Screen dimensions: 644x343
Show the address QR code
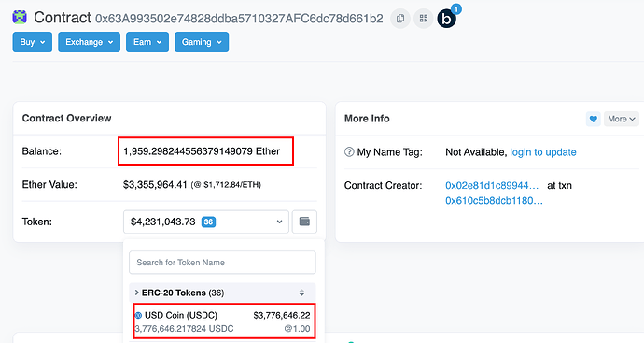click(424, 19)
